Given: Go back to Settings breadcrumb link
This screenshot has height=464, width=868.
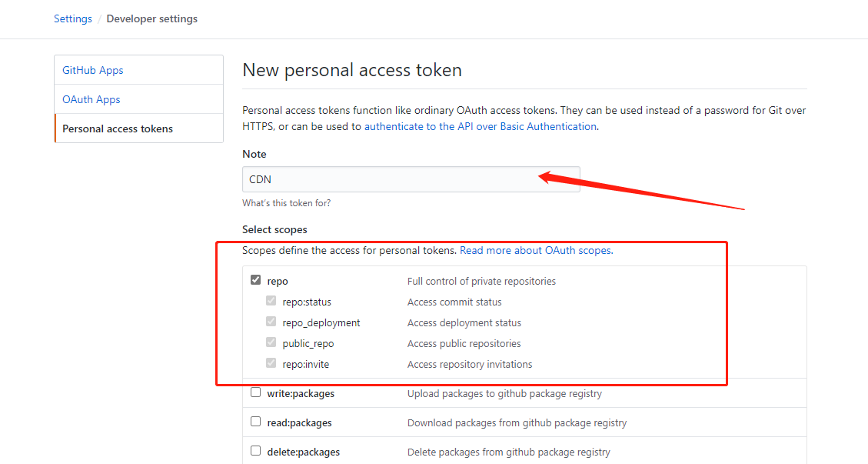Looking at the screenshot, I should click(73, 18).
